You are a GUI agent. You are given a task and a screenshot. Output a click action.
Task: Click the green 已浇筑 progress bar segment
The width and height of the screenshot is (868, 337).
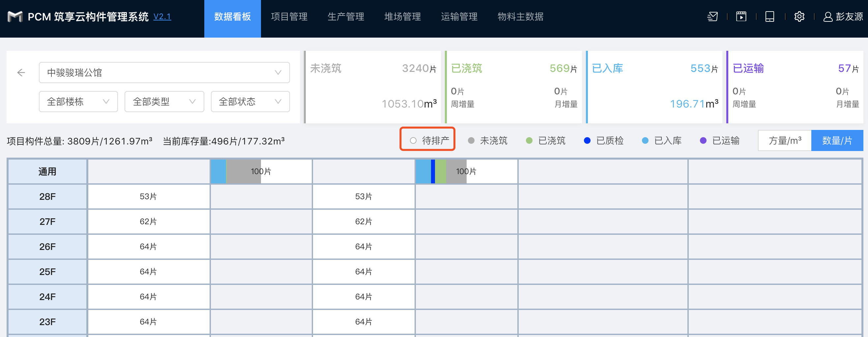pos(440,171)
